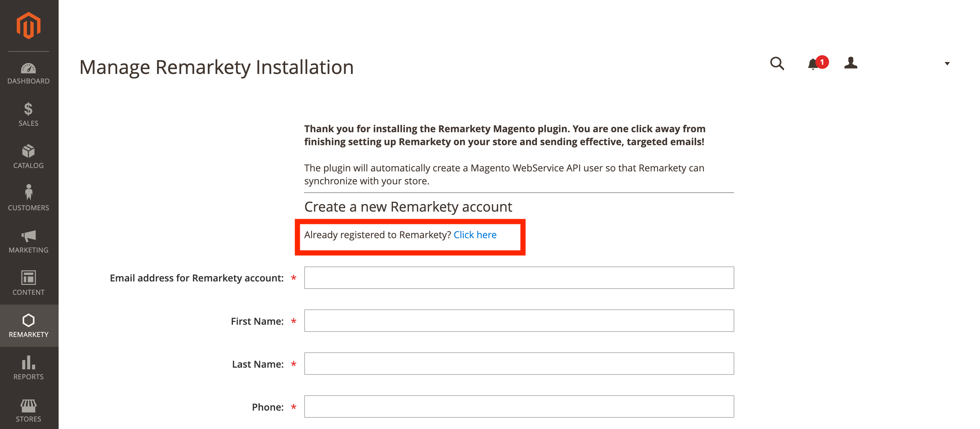The width and height of the screenshot is (980, 429).
Task: Open the Catalog box icon
Action: point(29,151)
